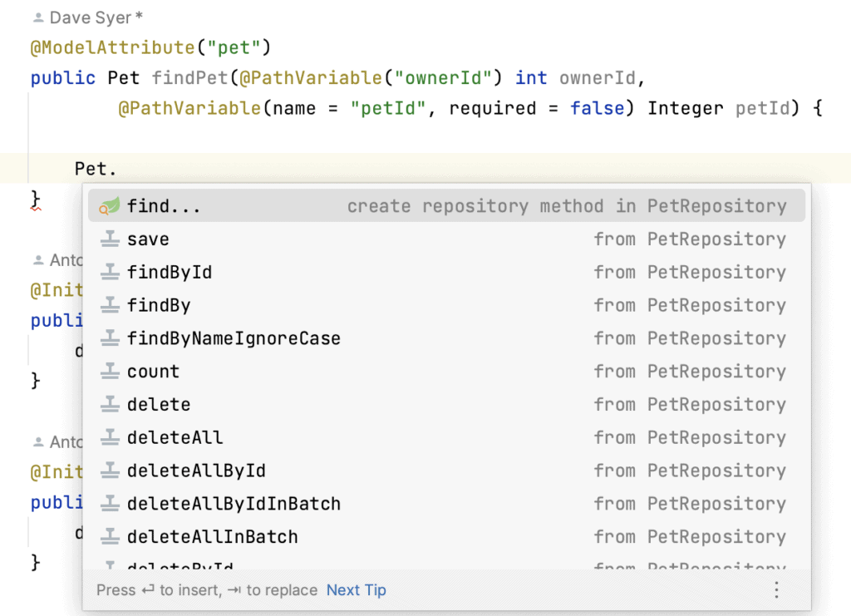Screen dimensions: 851x616
Task: Click the icon beside deleteAllByIdInBatch
Action: pos(110,505)
